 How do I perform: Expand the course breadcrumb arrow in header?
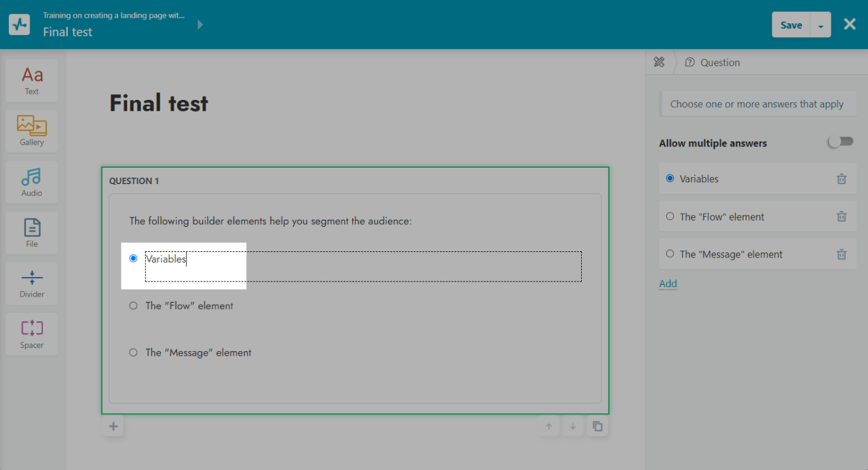[x=200, y=25]
